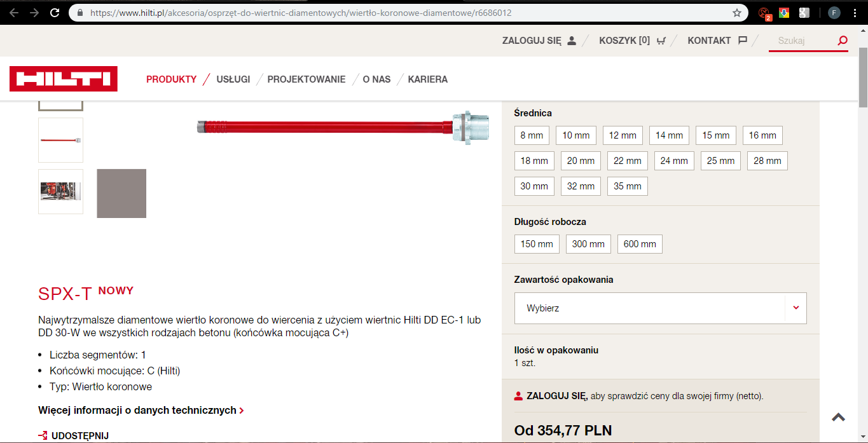Viewport: 868px width, 443px height.
Task: Open Więcej informacji o danych technicznych
Action: click(141, 411)
